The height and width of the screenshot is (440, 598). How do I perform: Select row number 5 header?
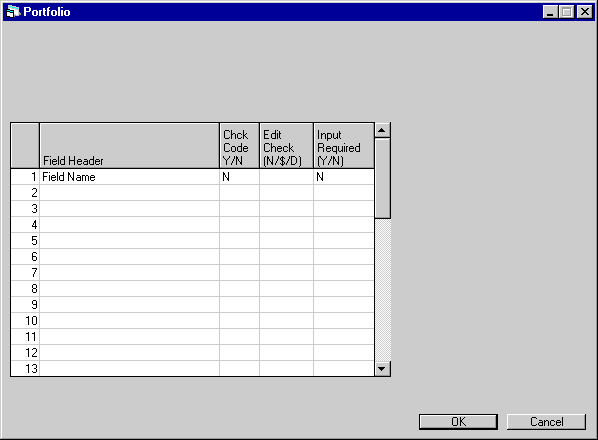pyautogui.click(x=25, y=241)
